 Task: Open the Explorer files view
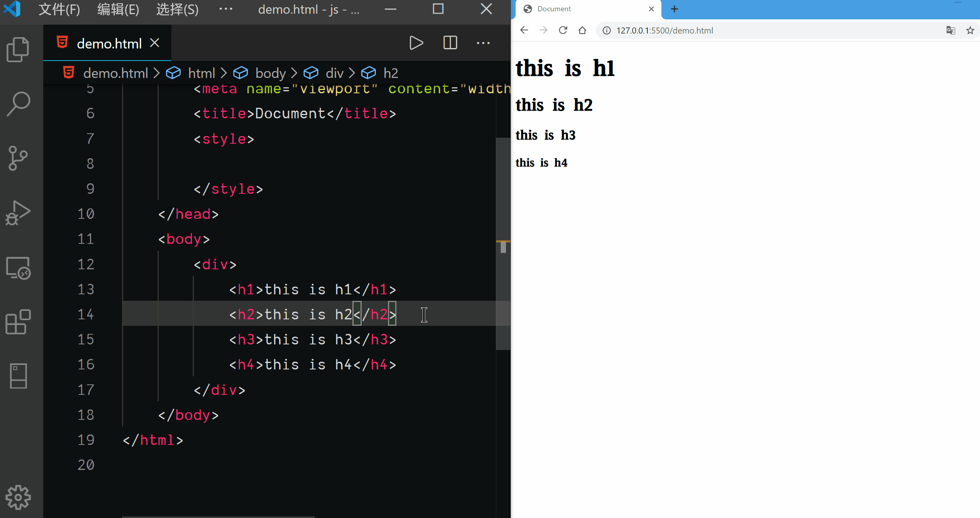point(18,50)
